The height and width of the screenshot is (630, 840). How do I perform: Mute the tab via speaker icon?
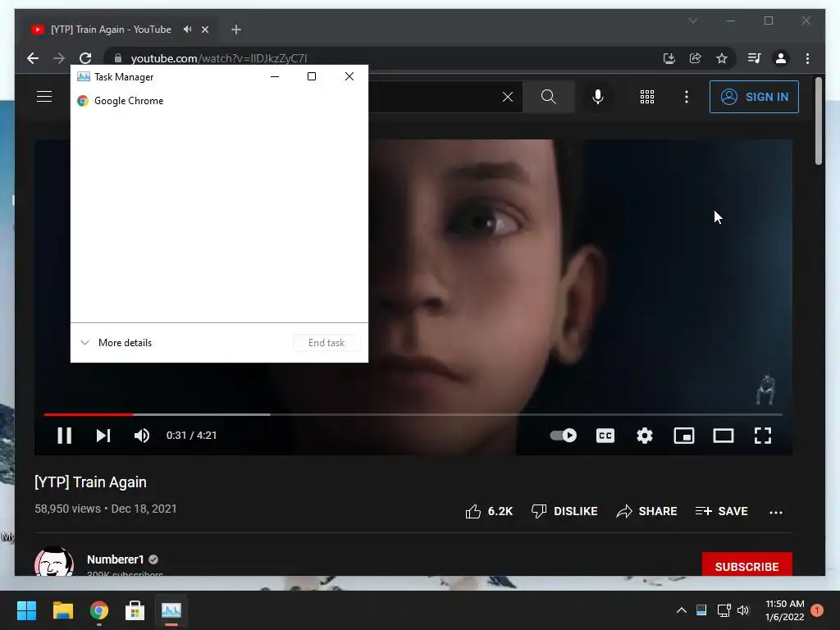[188, 30]
